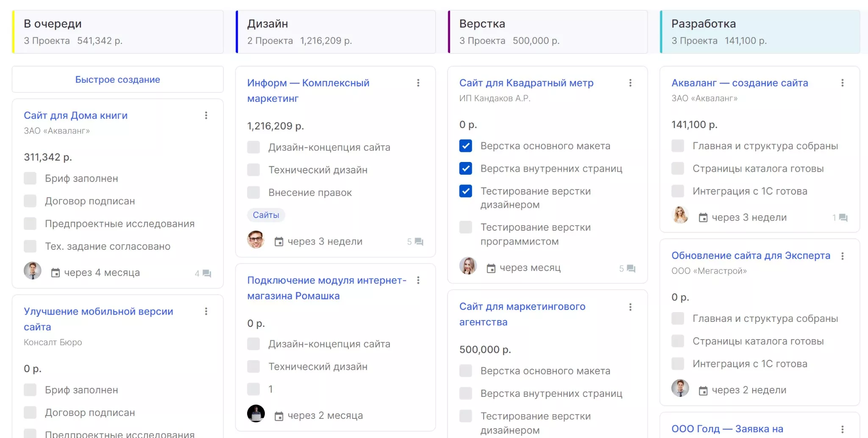Open comments icon on Акваланг card
This screenshot has width=868, height=438.
pyautogui.click(x=843, y=218)
